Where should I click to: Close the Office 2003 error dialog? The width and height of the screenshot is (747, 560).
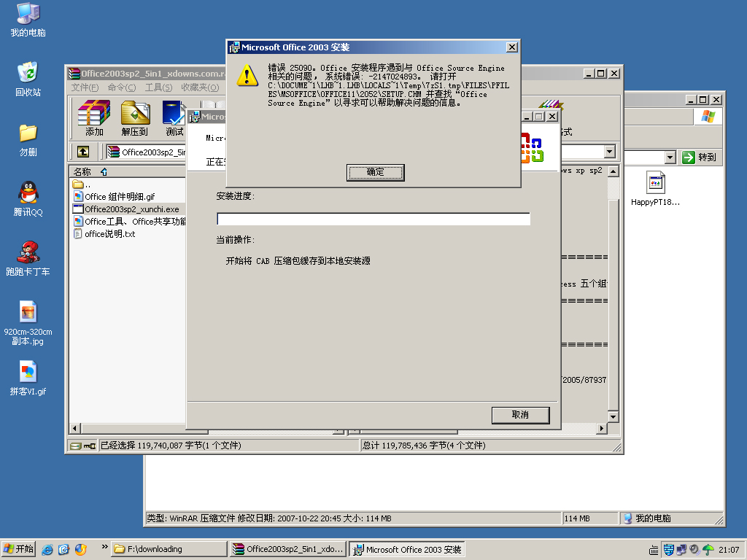pyautogui.click(x=511, y=47)
